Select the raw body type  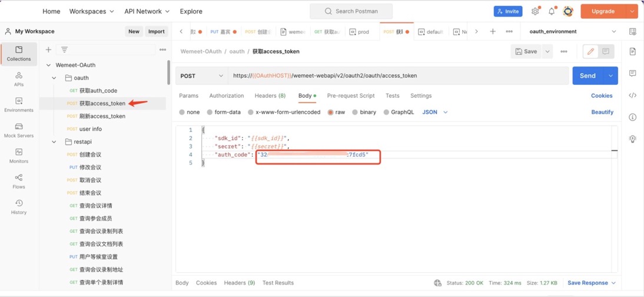[330, 113]
